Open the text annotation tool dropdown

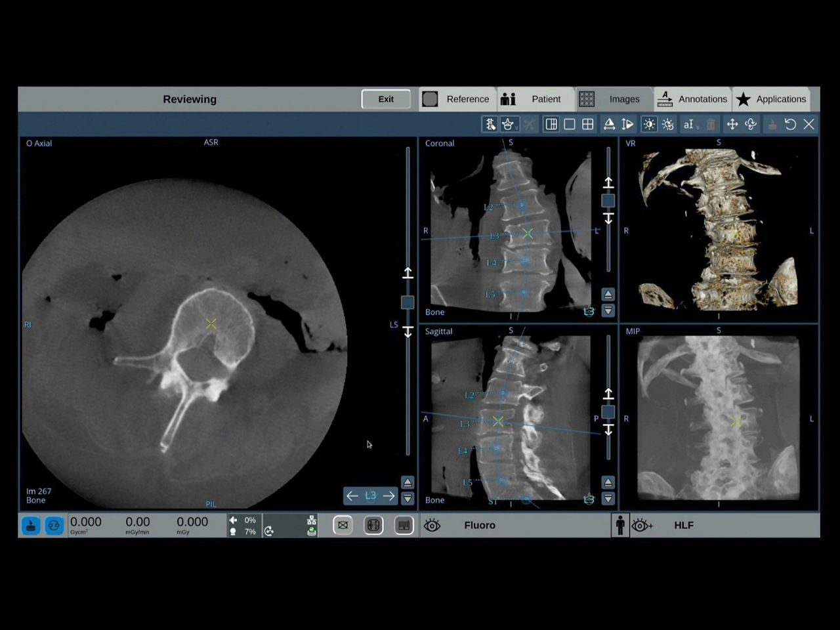690,124
